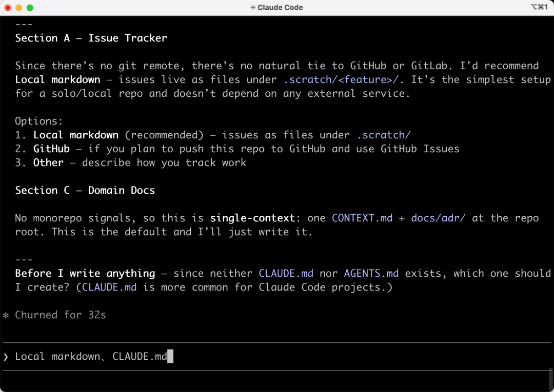Viewport: 554px width, 392px height.
Task: Click the prompt chevron before input text
Action: [6, 357]
